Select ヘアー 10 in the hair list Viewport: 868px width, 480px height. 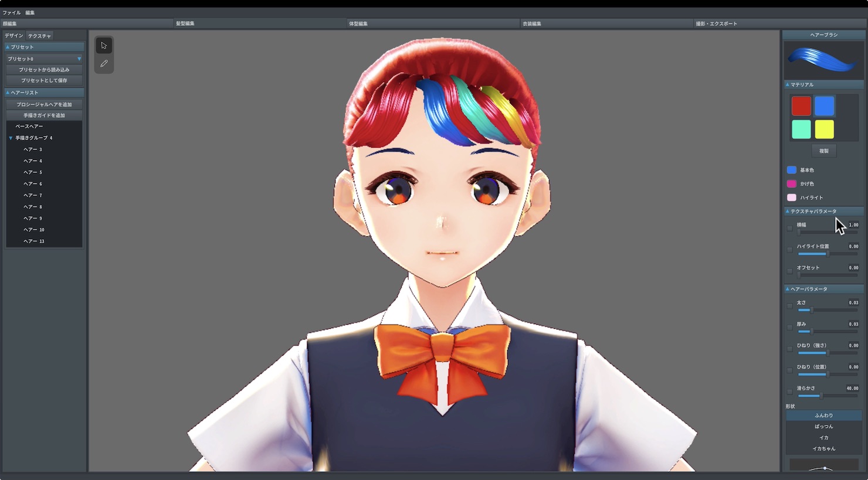pyautogui.click(x=45, y=230)
